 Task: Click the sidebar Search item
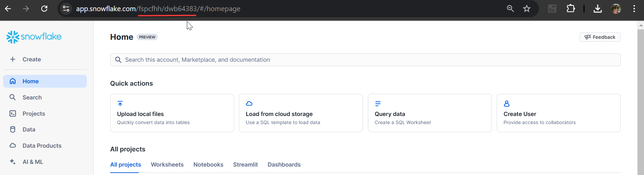pos(32,97)
